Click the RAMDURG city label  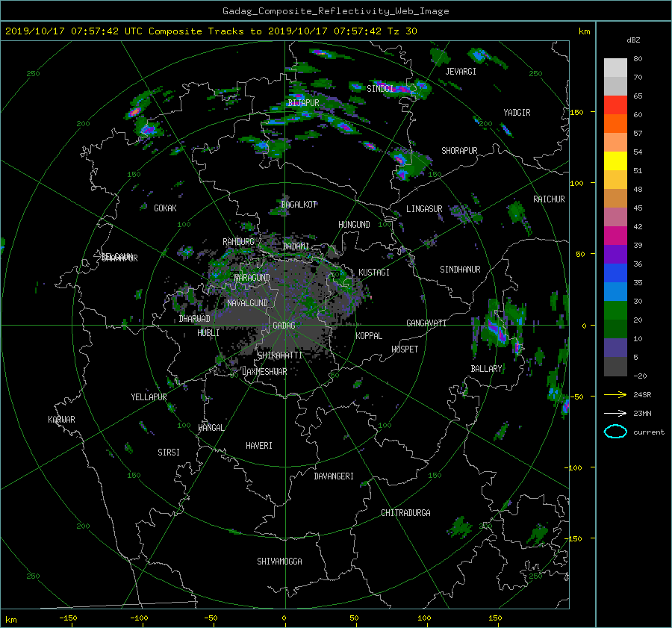point(238,242)
